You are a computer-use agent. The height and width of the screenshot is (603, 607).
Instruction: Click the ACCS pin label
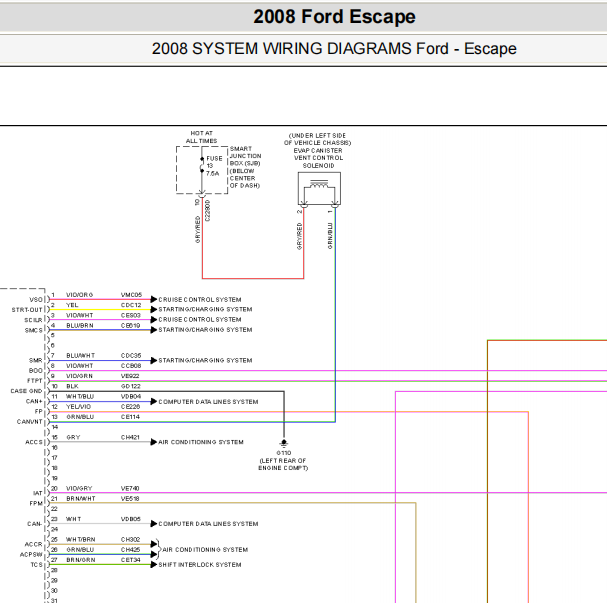[34, 442]
